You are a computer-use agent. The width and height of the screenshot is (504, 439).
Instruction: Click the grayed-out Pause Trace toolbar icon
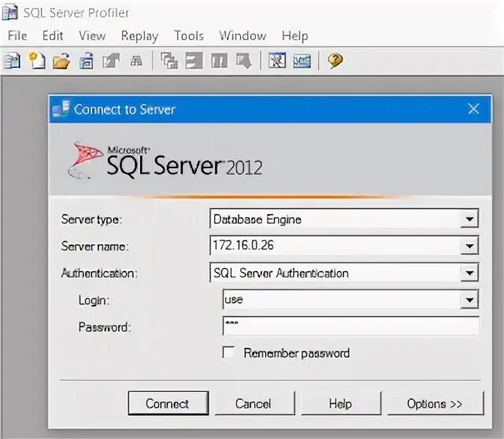click(x=219, y=61)
